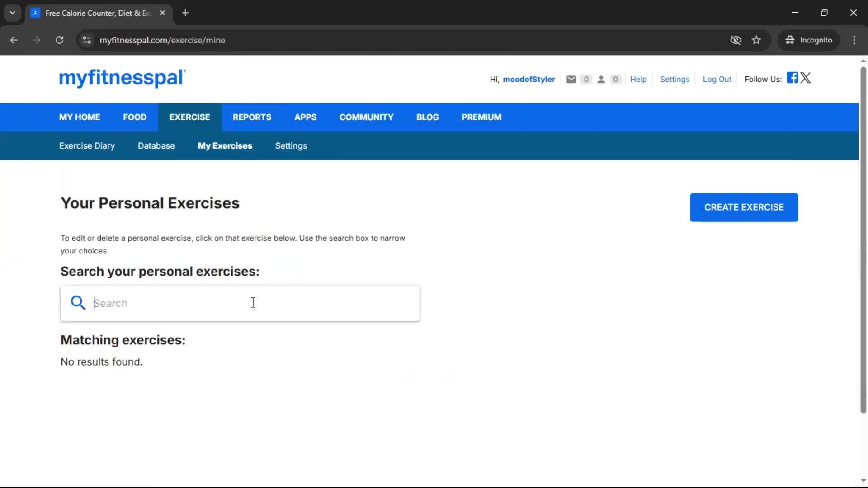Click the third-party cookies blocked eye icon

click(736, 40)
